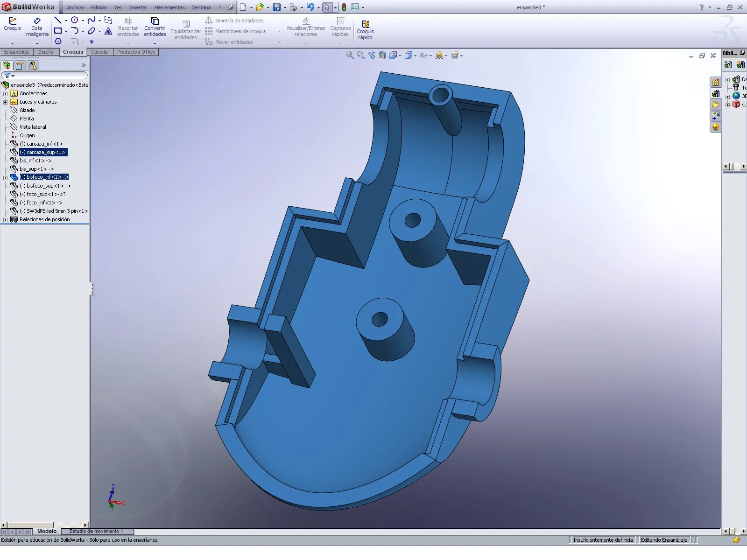Toggle the Select arrow tool
The image size is (747, 560).
pyautogui.click(x=327, y=7)
